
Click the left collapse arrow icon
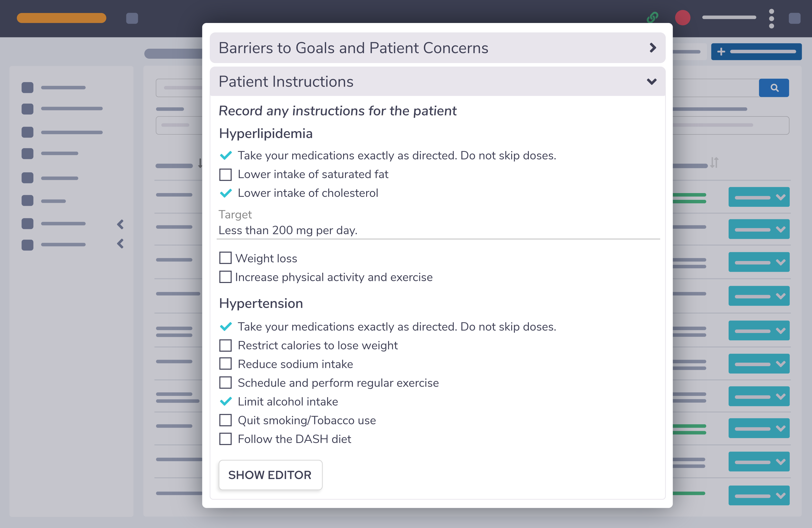[x=121, y=224]
